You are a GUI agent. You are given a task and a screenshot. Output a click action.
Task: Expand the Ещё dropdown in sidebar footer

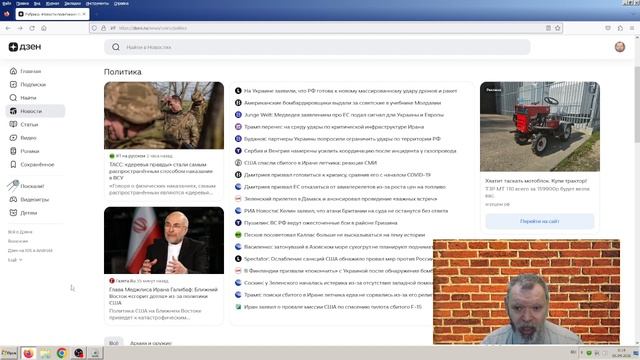(x=15, y=260)
